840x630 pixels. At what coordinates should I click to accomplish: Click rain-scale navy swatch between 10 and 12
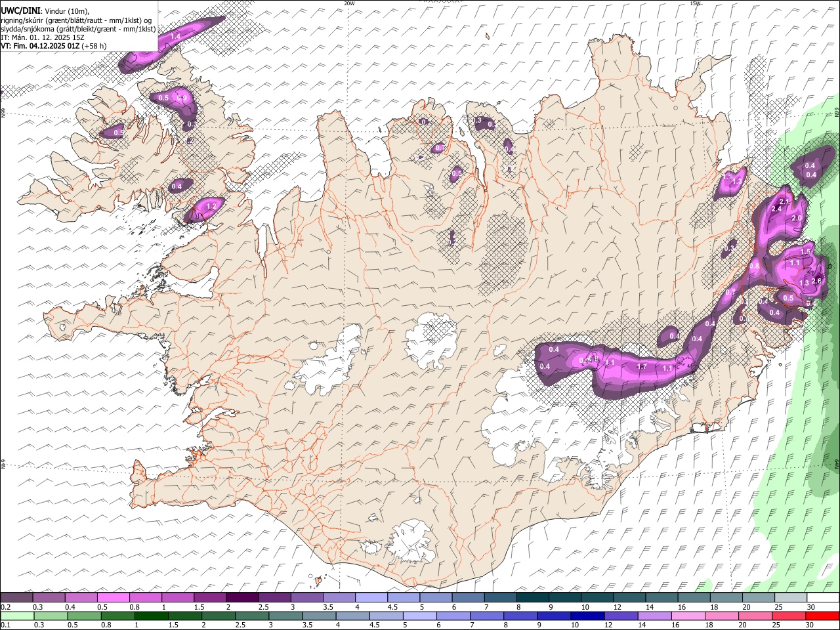pyautogui.click(x=587, y=616)
